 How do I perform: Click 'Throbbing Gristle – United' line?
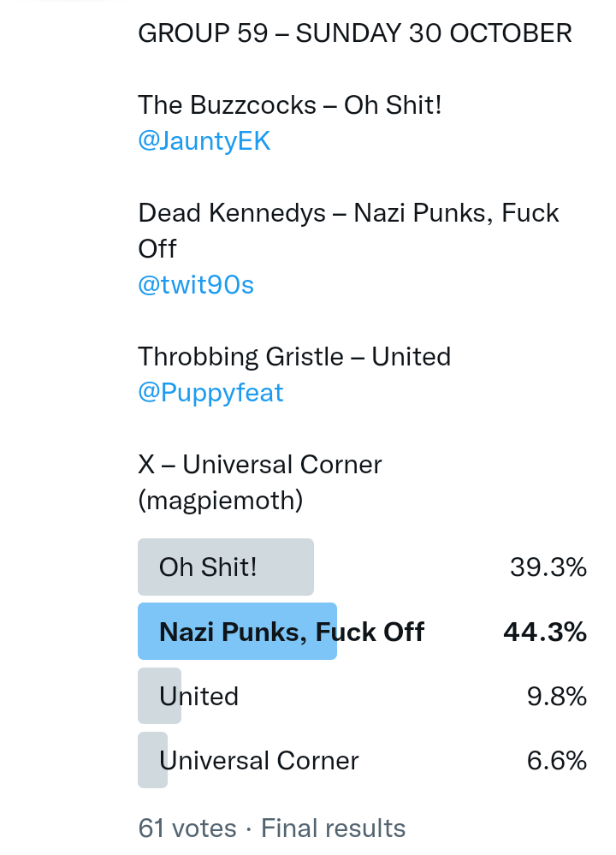click(x=294, y=356)
